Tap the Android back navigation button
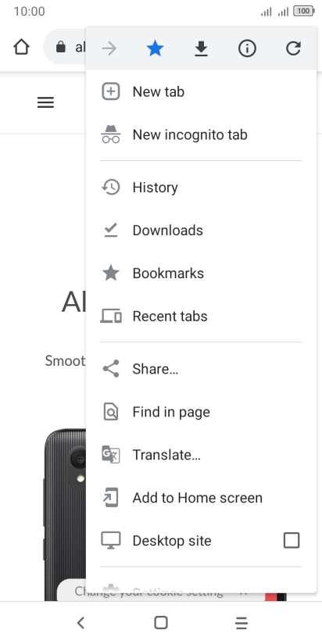322x644 pixels. [x=81, y=623]
